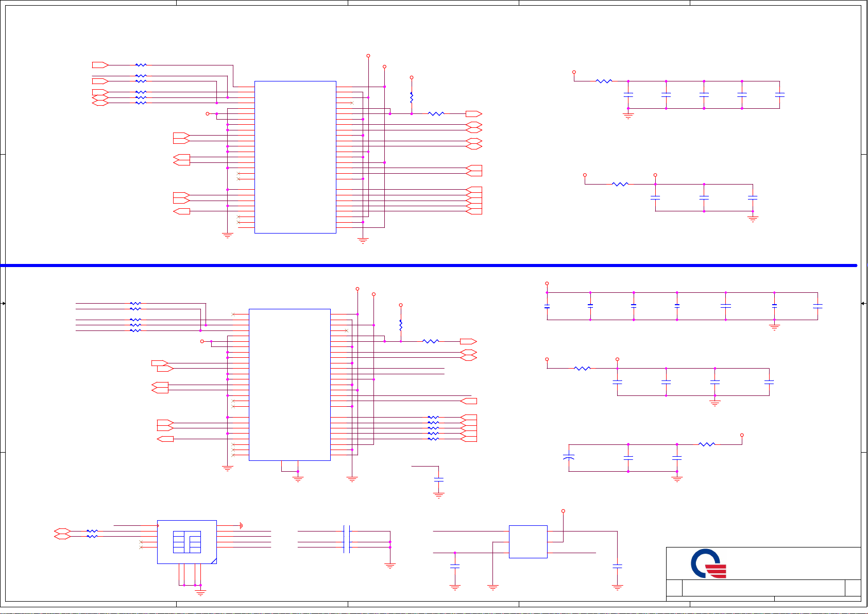Click the tall capacitor symbol spanning three wires
The width and height of the screenshot is (868, 614).
(x=347, y=539)
